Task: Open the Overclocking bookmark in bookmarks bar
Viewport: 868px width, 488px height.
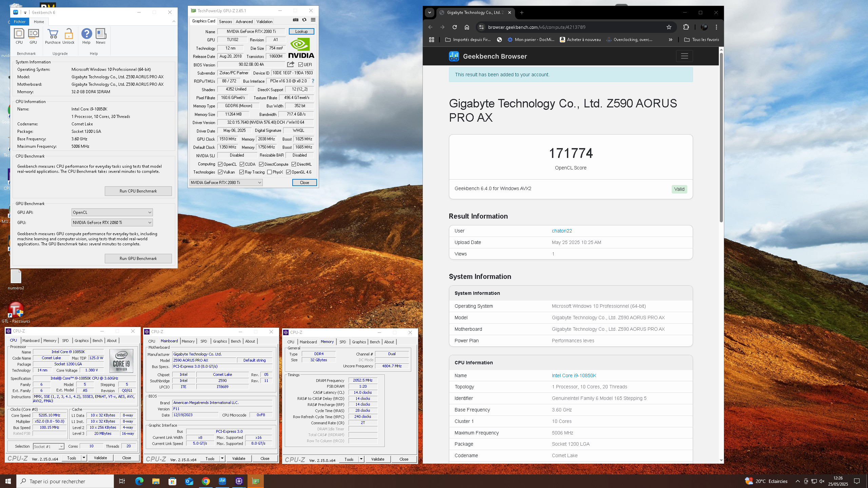Action: [x=630, y=40]
